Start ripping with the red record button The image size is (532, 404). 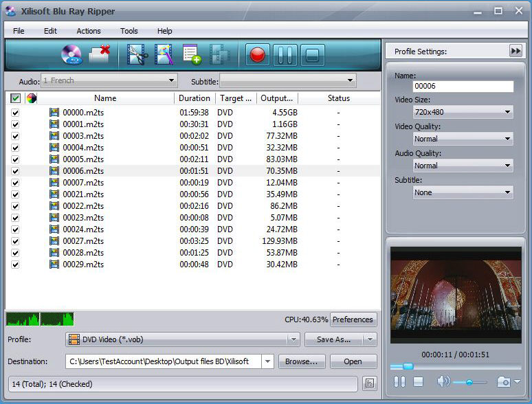tap(257, 55)
